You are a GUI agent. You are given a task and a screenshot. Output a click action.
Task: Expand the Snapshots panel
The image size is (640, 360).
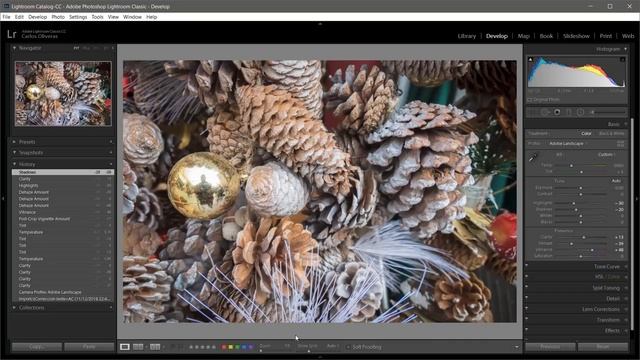coord(14,153)
